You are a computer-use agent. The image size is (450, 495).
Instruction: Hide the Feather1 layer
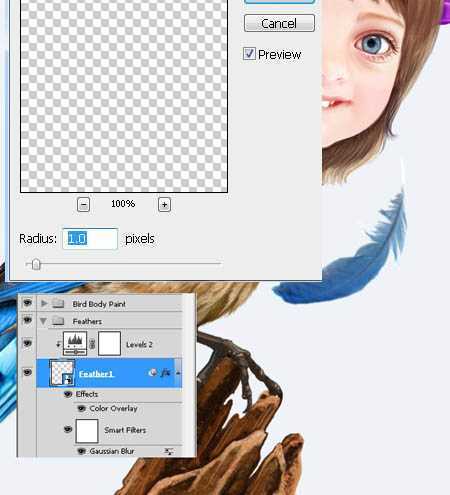[x=27, y=372]
